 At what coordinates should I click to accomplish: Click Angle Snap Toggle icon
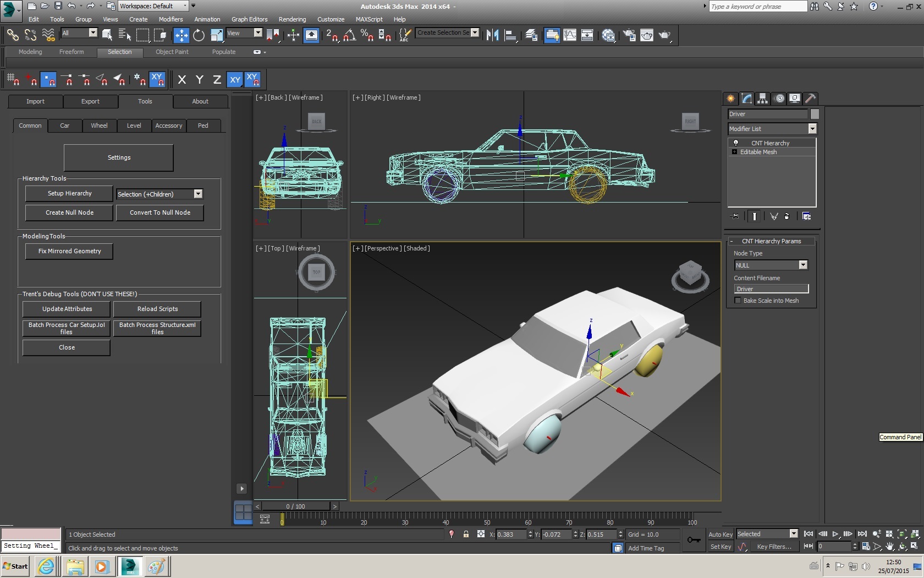(x=349, y=35)
